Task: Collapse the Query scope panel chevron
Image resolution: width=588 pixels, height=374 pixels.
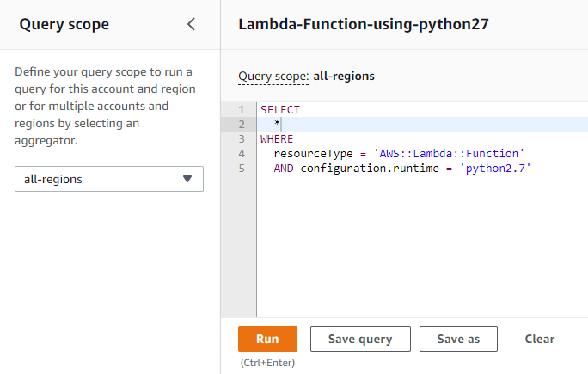Action: click(191, 24)
